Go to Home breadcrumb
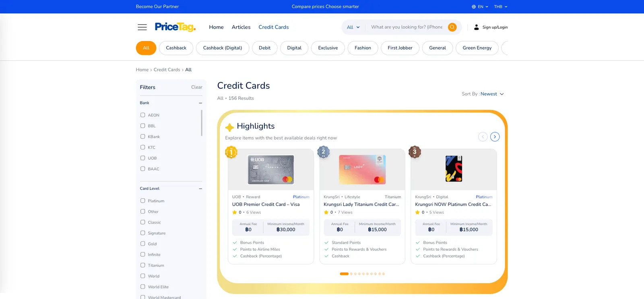This screenshot has height=299, width=644. click(x=142, y=70)
